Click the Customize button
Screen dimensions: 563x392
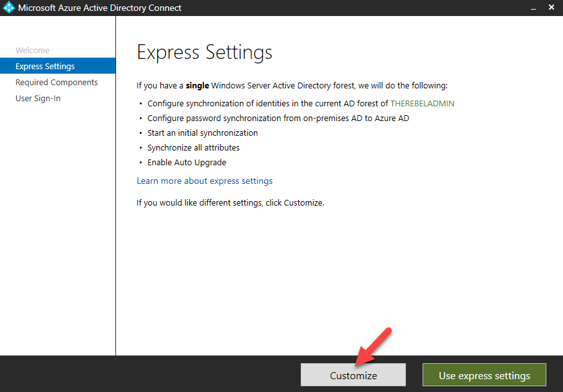coord(353,375)
